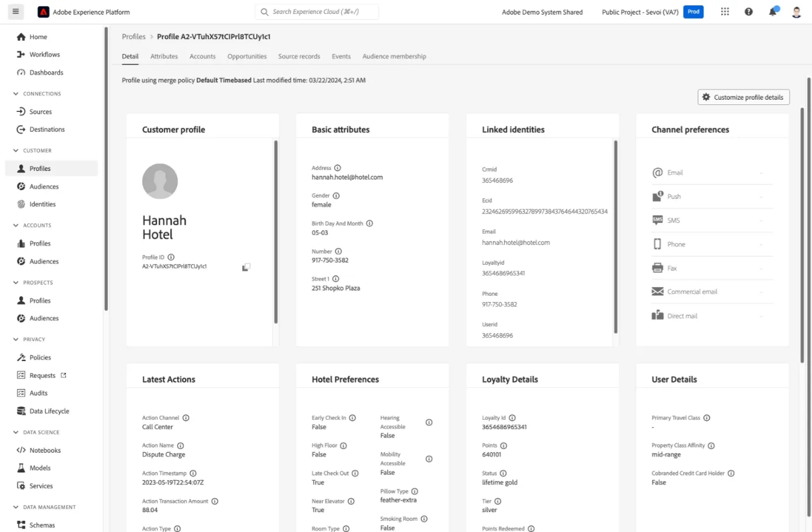812x532 pixels.
Task: Show info for Pillow Type
Action: (415, 491)
